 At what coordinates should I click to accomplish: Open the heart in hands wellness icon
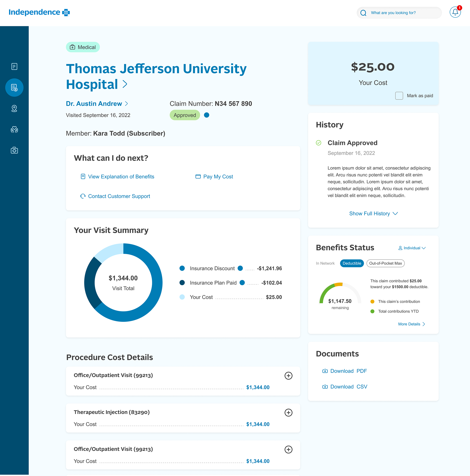pyautogui.click(x=14, y=129)
